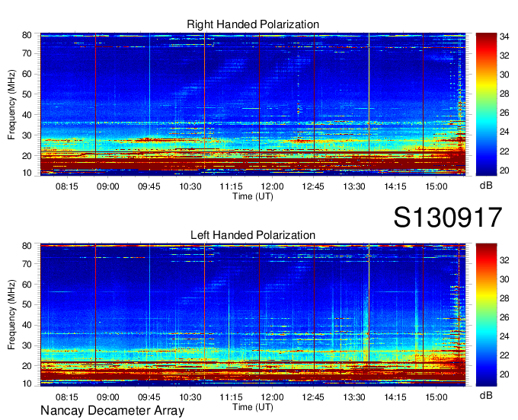Click 50 MHz tick of Right Handed plot

(x=27, y=94)
